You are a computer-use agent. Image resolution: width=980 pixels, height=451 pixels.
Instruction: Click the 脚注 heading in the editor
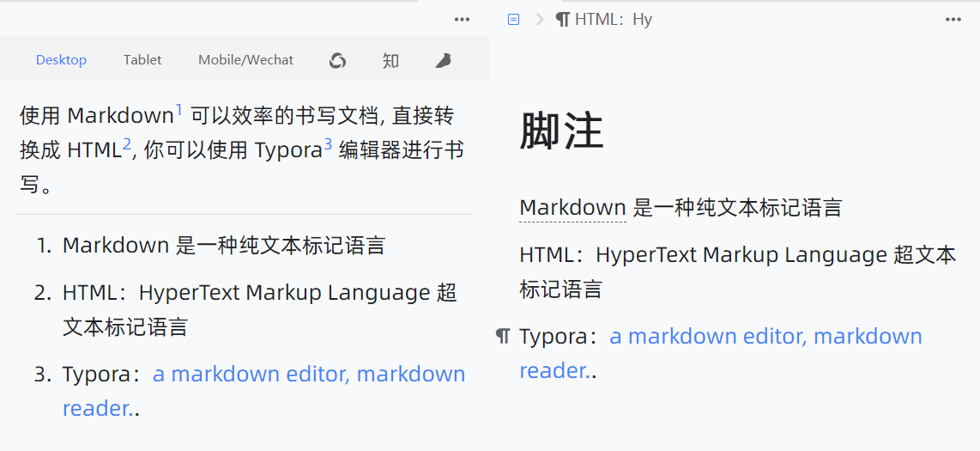[x=561, y=131]
